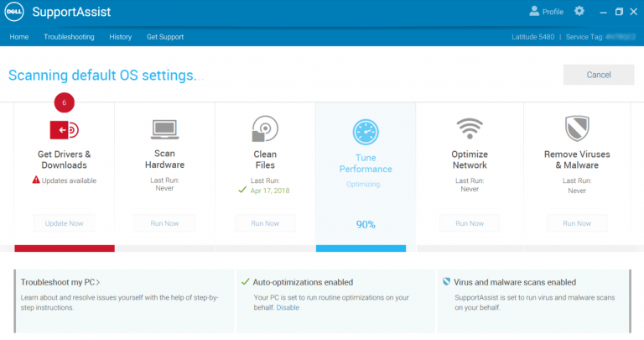The width and height of the screenshot is (644, 340).
Task: Click the Updates available warning triangle
Action: (x=36, y=180)
